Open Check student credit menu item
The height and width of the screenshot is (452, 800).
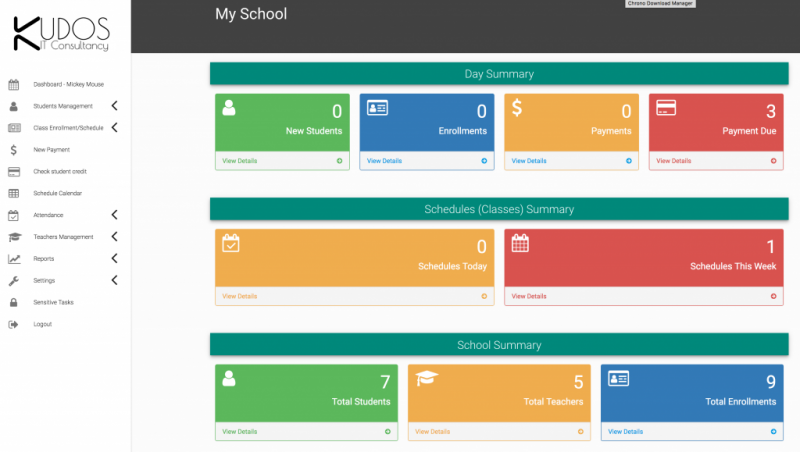coord(60,171)
